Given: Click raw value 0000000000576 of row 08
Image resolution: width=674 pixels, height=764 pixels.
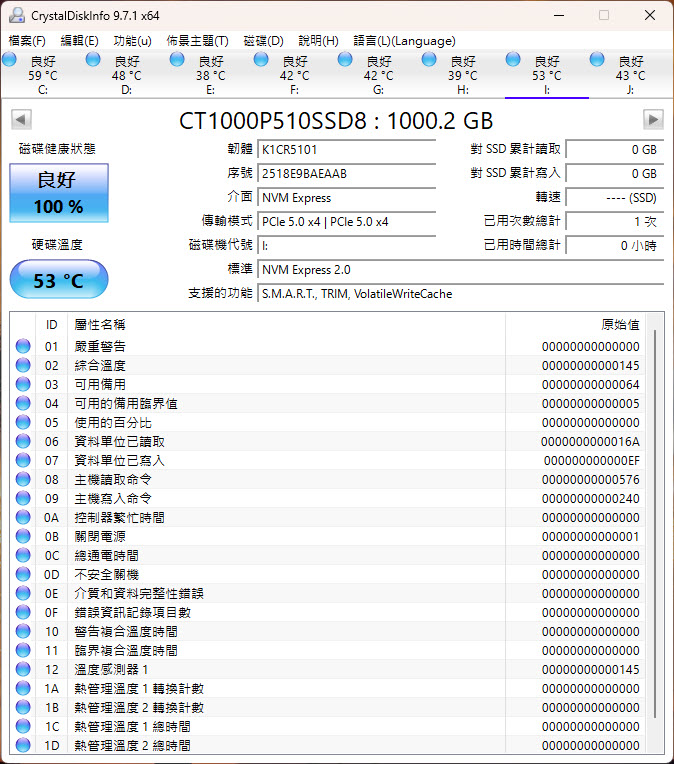Looking at the screenshot, I should click(591, 479).
